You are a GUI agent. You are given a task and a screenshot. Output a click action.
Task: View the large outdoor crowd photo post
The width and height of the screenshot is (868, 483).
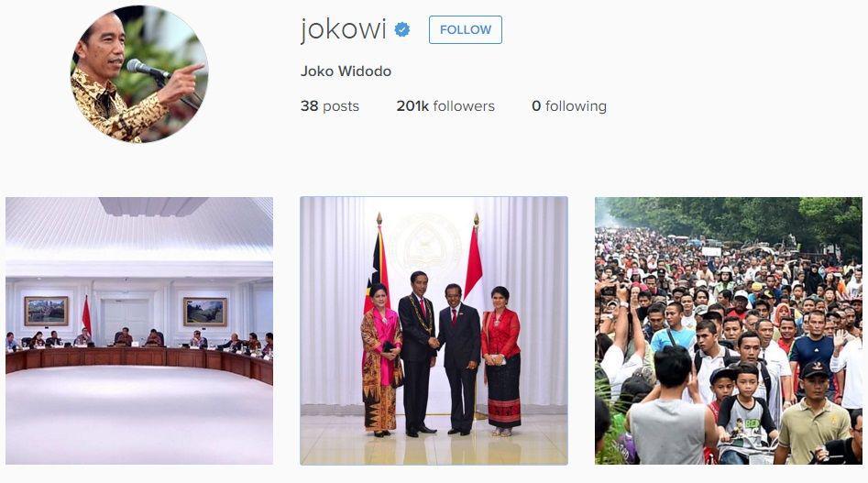(x=729, y=331)
